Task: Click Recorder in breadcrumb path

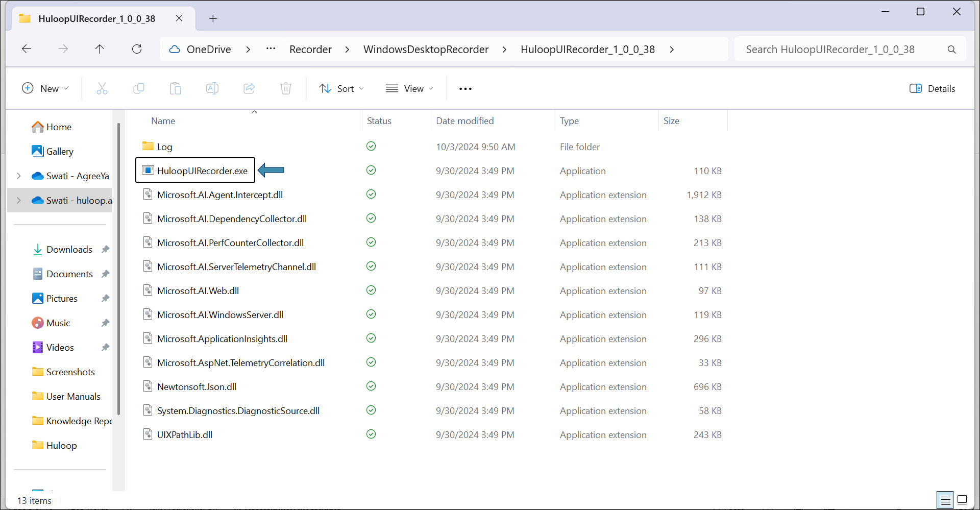Action: [x=310, y=50]
